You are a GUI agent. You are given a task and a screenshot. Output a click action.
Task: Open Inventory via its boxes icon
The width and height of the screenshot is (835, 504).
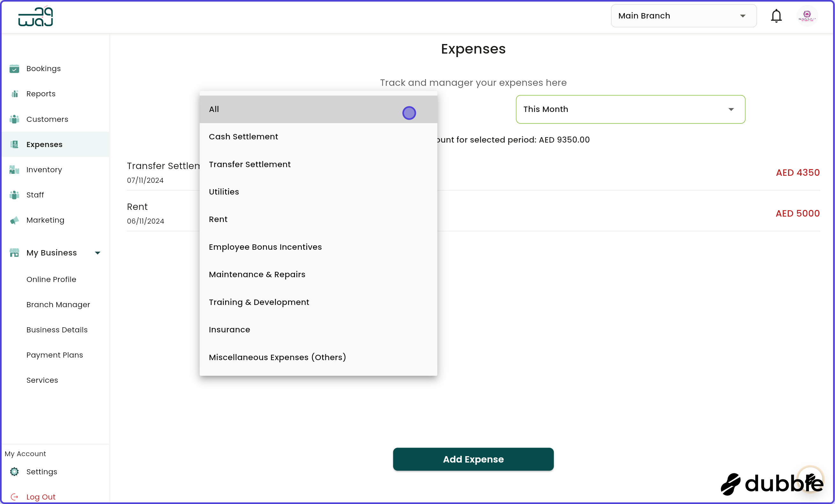pos(14,169)
